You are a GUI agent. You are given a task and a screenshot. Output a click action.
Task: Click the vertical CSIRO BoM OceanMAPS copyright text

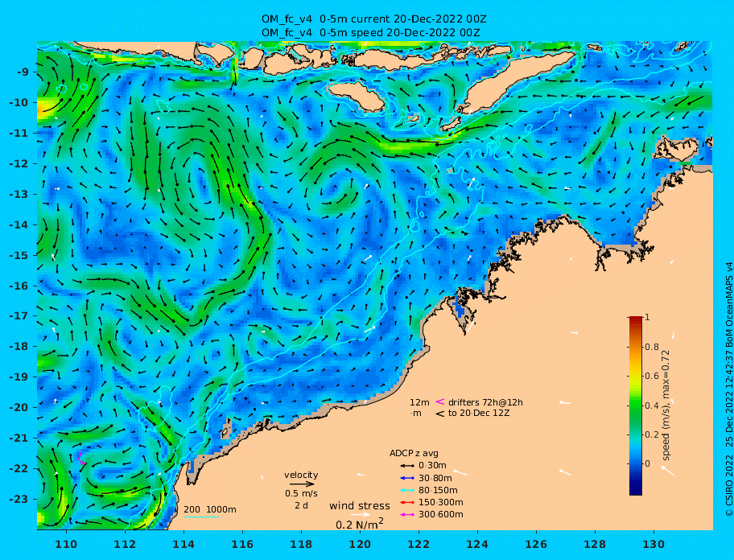tap(728, 389)
